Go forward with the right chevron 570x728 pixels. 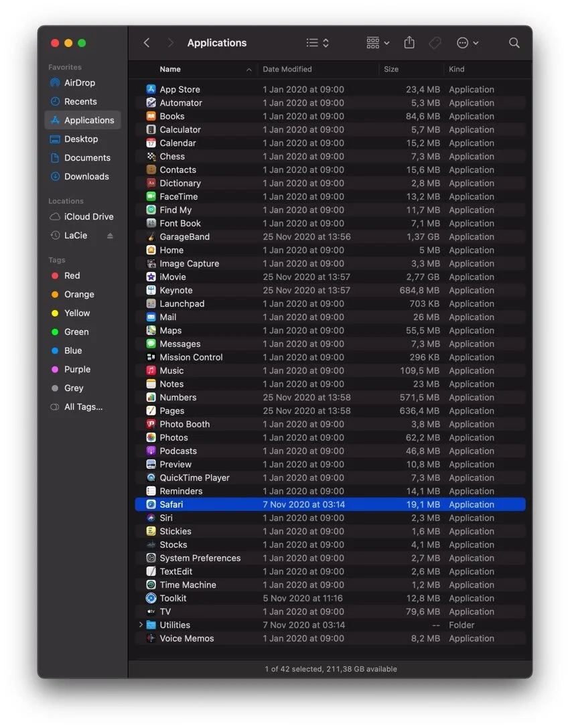[170, 43]
